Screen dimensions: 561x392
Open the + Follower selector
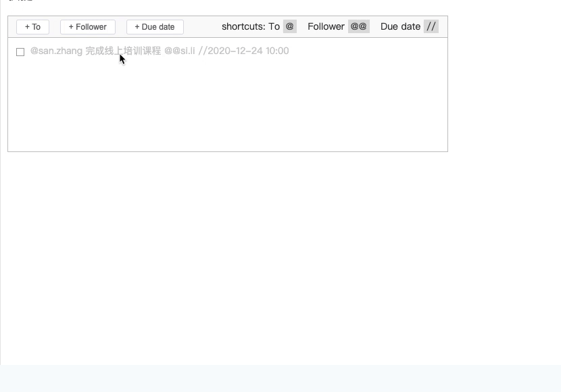87,27
